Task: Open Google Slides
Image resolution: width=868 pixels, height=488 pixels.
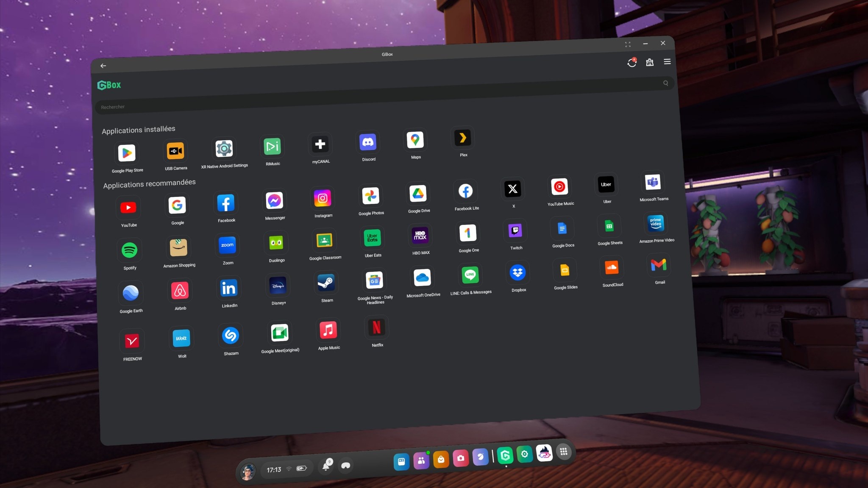Action: 565,270
